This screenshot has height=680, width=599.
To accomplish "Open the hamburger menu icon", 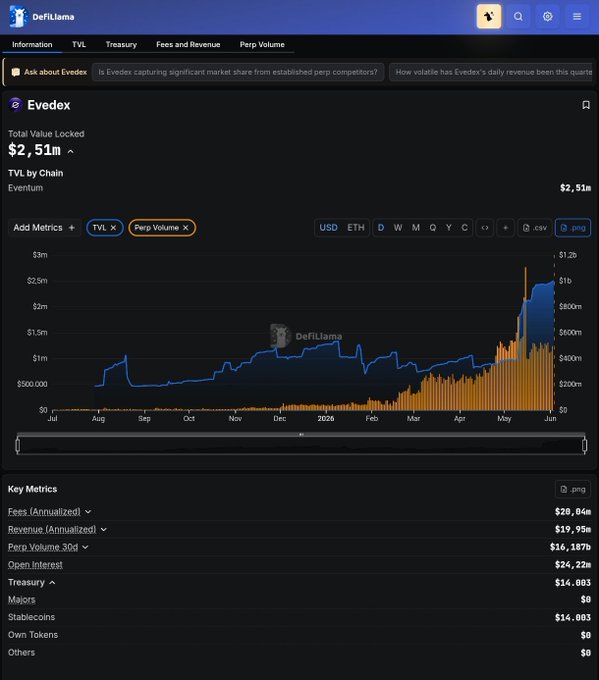I will [577, 16].
